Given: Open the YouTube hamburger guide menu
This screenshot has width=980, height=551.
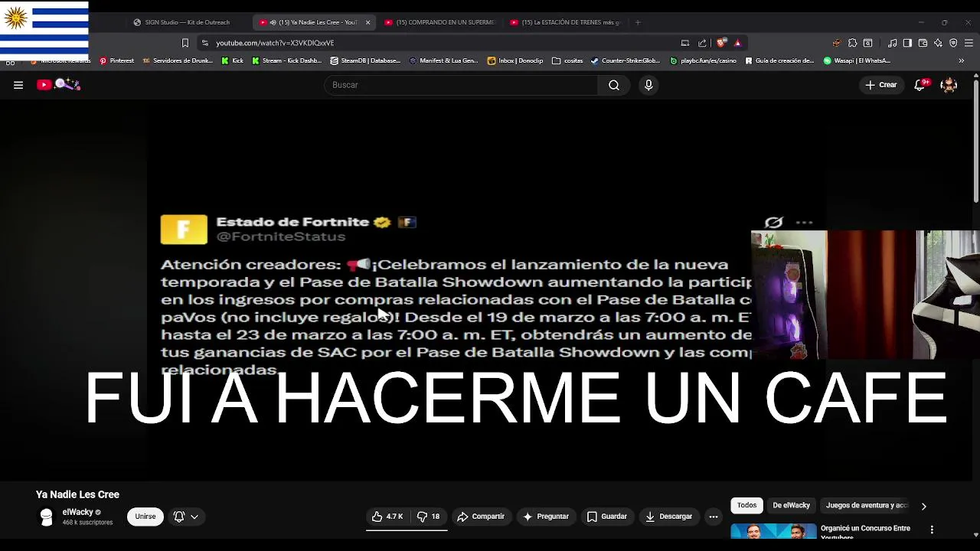Looking at the screenshot, I should click(18, 85).
